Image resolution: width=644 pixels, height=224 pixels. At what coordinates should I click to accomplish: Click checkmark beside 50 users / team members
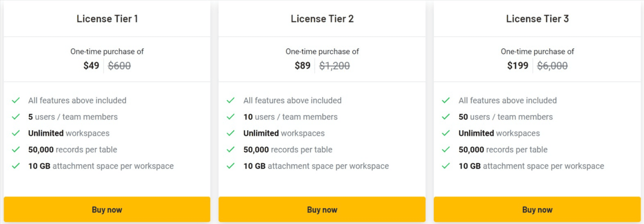pyautogui.click(x=446, y=117)
